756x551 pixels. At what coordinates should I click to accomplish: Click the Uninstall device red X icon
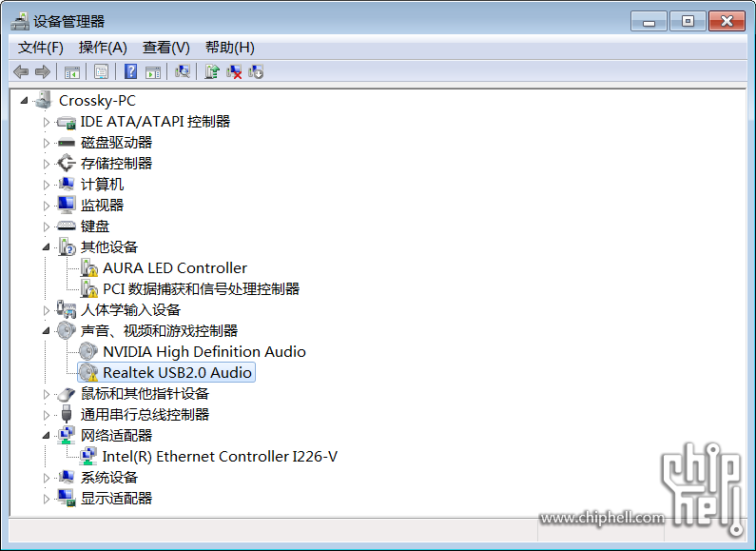[234, 72]
